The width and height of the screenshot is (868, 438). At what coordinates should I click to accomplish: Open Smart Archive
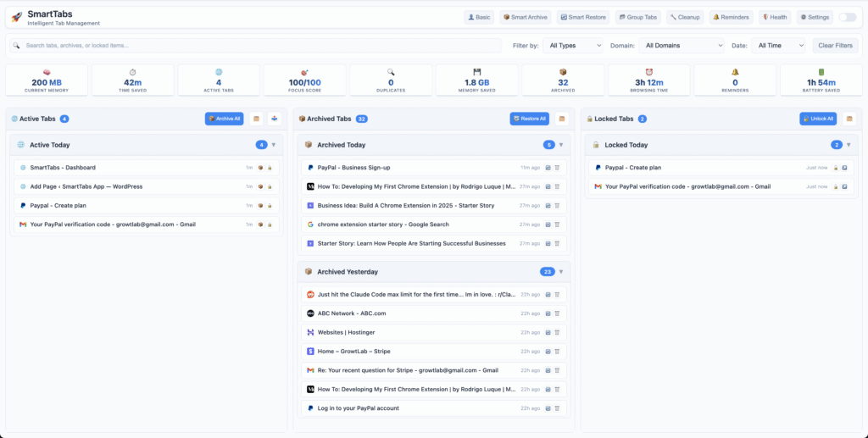pyautogui.click(x=525, y=18)
